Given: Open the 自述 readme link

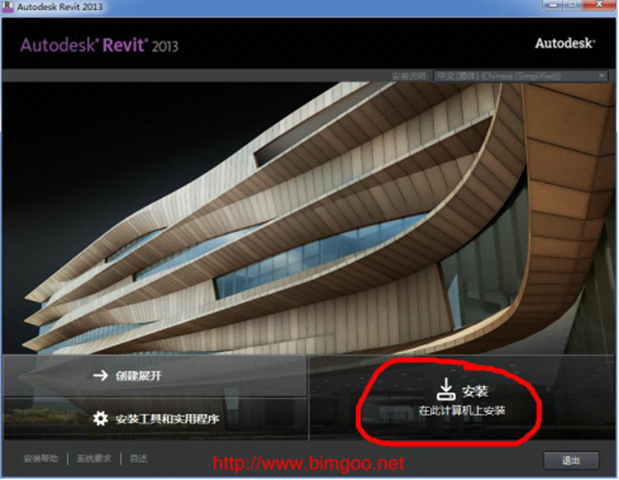Looking at the screenshot, I should pyautogui.click(x=139, y=459).
